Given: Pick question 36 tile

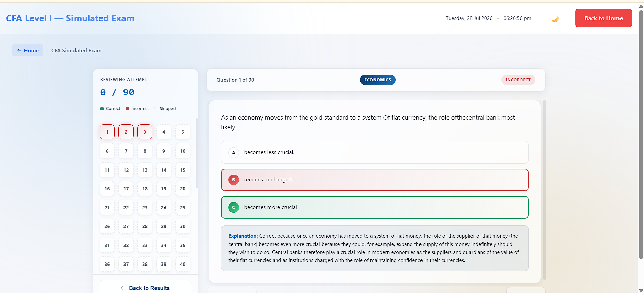Looking at the screenshot, I should pyautogui.click(x=107, y=264).
